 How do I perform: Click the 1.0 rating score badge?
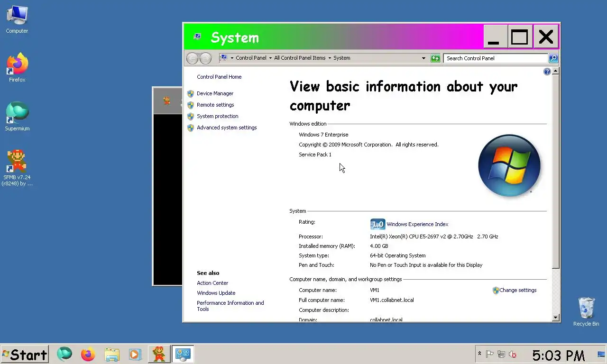(377, 224)
